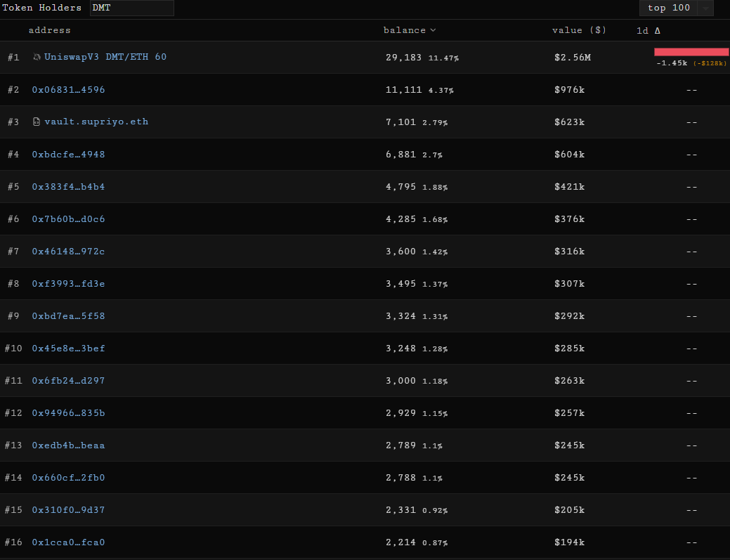Sort by the value ($) column header
The width and height of the screenshot is (730, 560).
(579, 30)
